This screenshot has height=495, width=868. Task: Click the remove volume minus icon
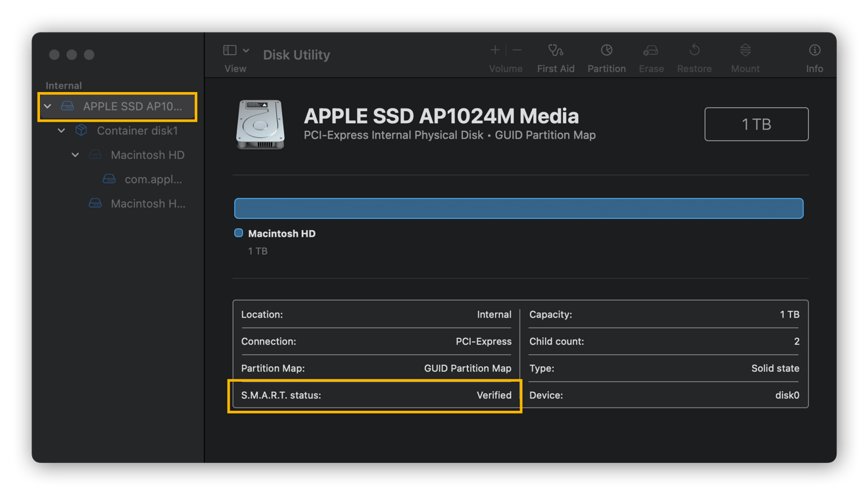[517, 51]
